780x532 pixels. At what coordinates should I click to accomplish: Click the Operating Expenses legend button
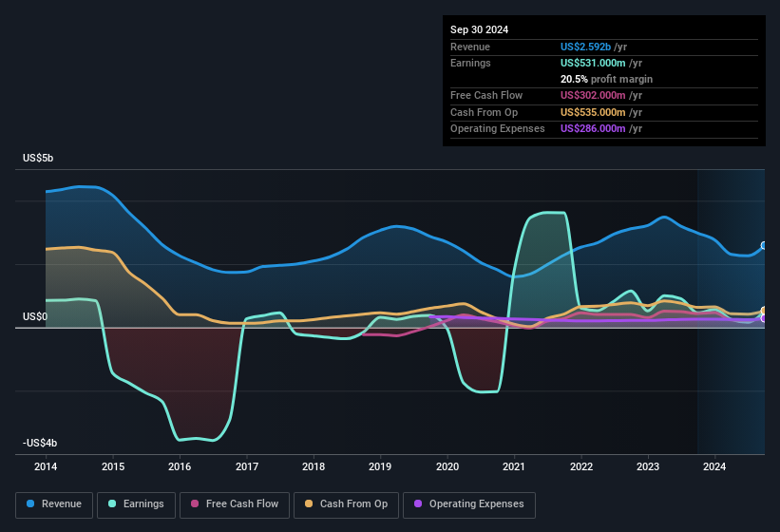tap(469, 504)
